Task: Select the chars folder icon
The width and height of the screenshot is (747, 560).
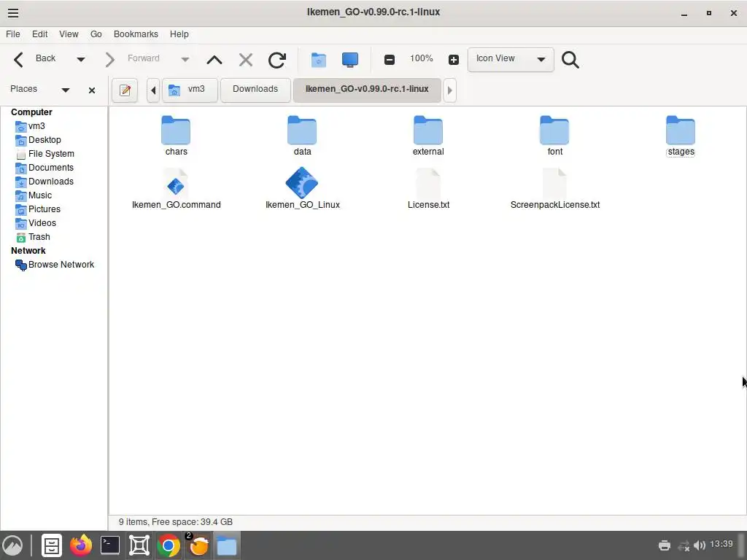Action: point(176,130)
